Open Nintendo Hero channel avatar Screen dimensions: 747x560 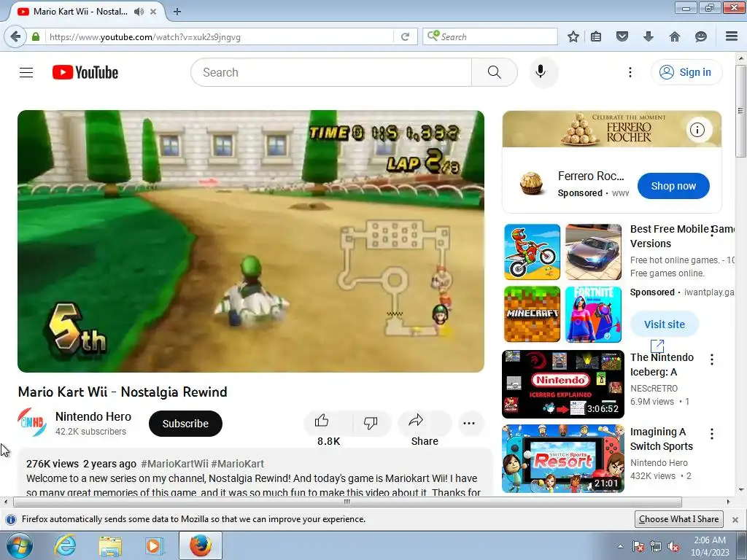pos(32,422)
